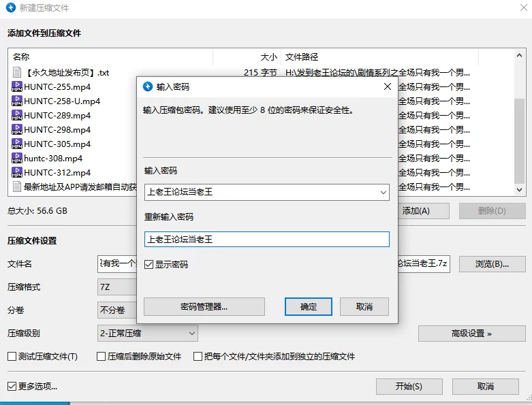
Task: Select MP4 icon of HUNTC-312.mp4
Action: click(16, 172)
